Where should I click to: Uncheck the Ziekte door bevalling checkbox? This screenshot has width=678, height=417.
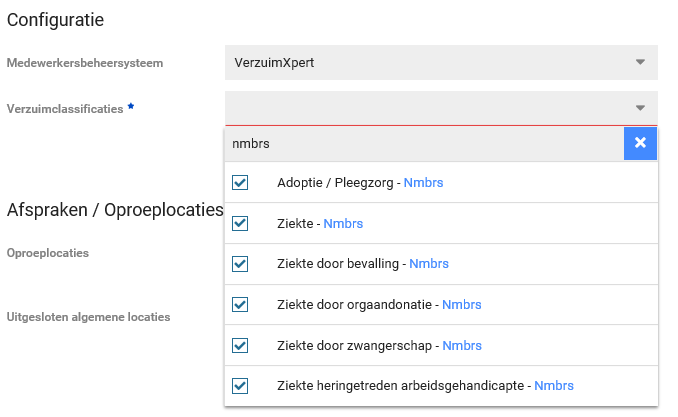click(240, 264)
